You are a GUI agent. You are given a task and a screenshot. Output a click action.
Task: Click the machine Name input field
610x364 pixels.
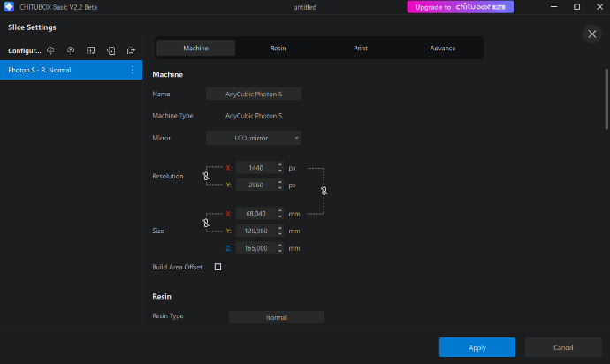click(254, 94)
